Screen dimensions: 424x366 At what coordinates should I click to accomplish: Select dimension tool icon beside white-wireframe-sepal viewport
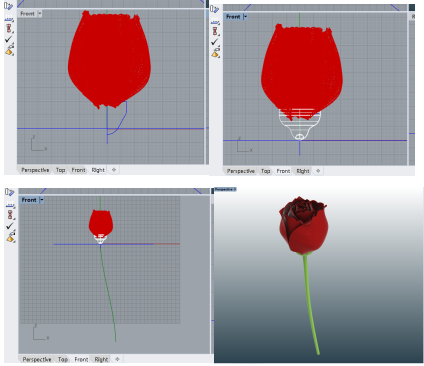(x=215, y=22)
